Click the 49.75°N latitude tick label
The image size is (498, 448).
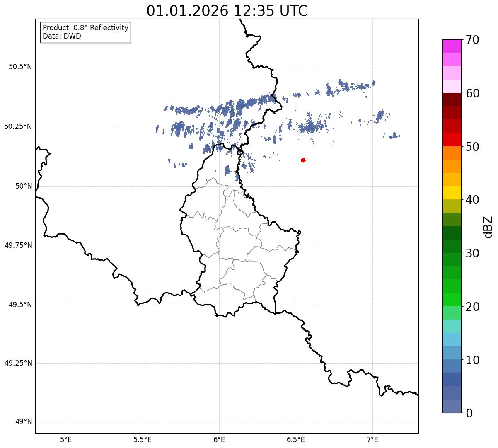tap(18, 245)
